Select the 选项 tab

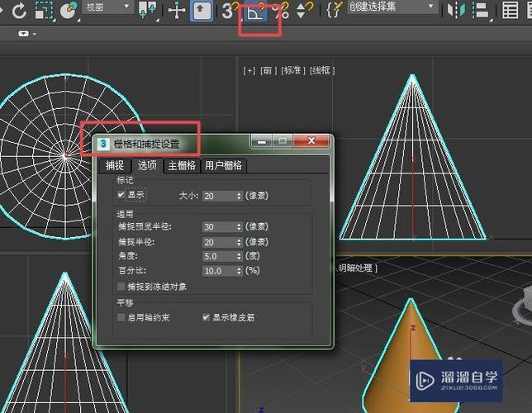point(147,165)
